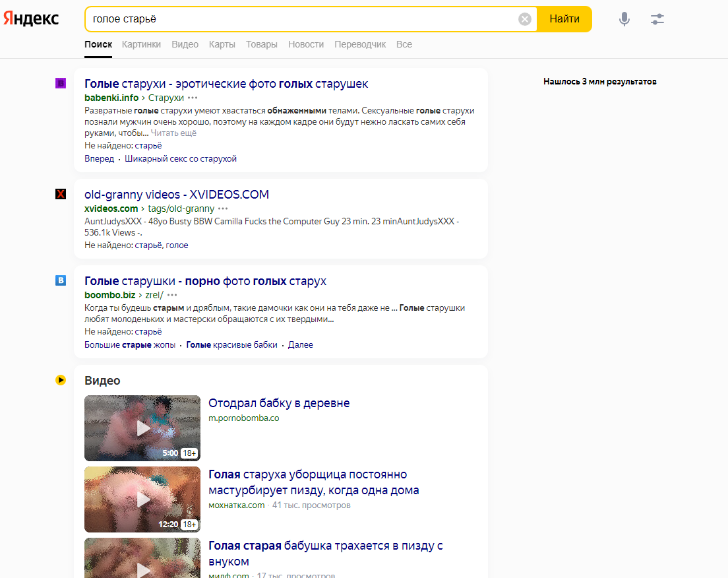Clear the search query with the X icon

pos(525,19)
